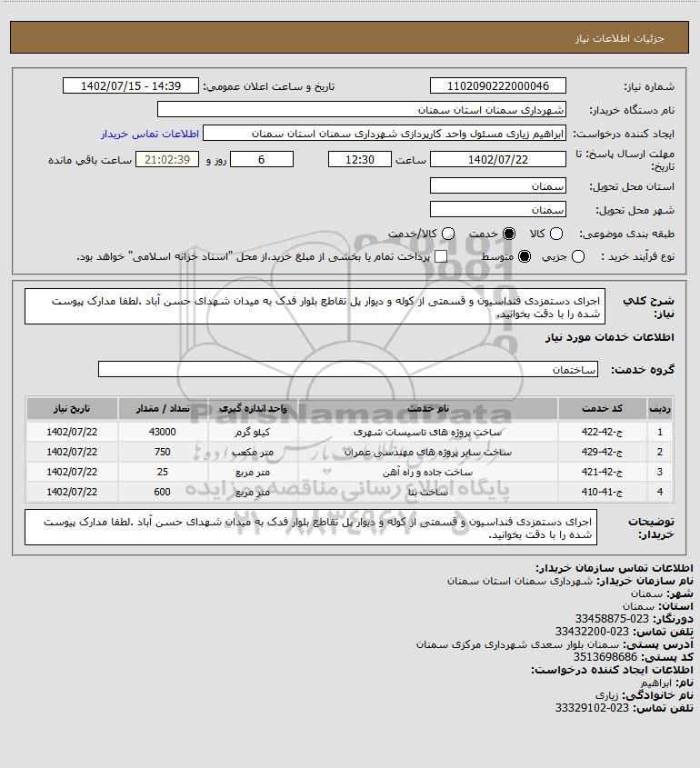Click the buyer organization name field

(x=362, y=109)
